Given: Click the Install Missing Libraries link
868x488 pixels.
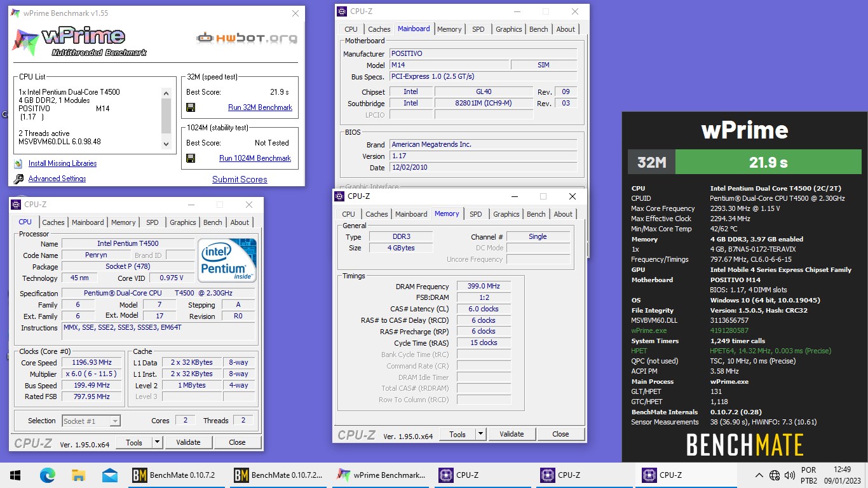Looking at the screenshot, I should pyautogui.click(x=63, y=163).
